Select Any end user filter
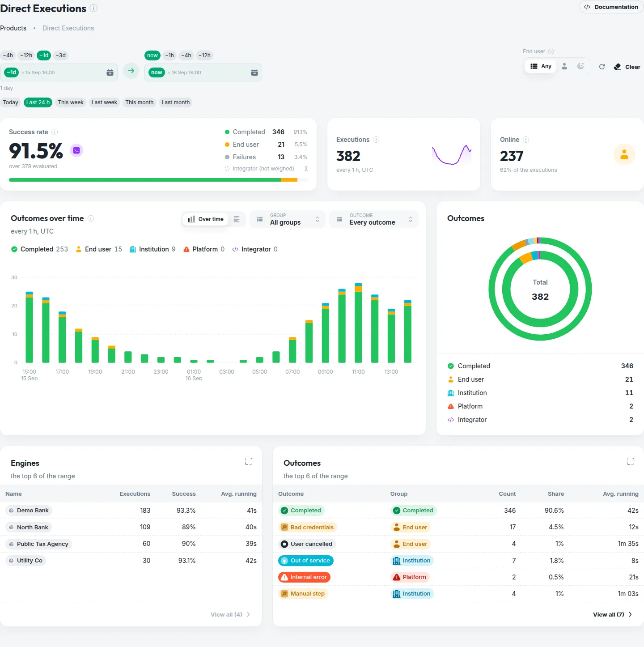644x647 pixels. coord(540,66)
